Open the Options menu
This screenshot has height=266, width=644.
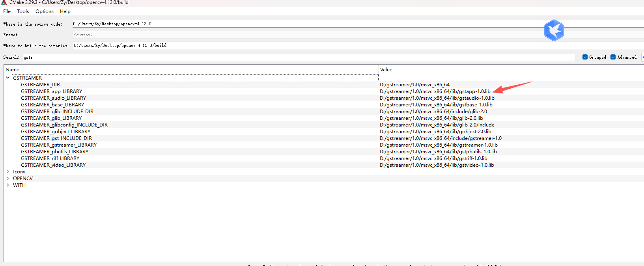45,11
